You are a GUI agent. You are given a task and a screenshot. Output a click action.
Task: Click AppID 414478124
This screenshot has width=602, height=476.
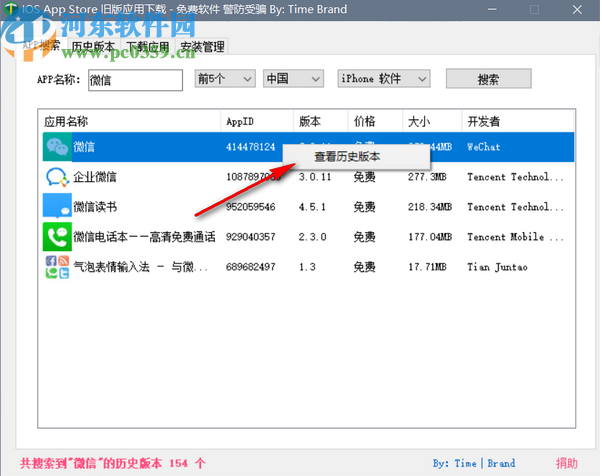pos(250,147)
